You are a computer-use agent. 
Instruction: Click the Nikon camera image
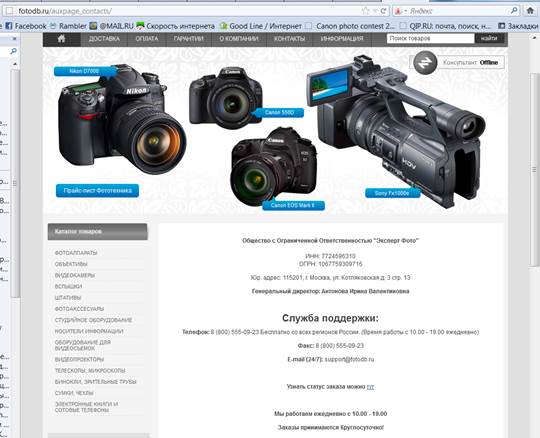click(x=121, y=119)
